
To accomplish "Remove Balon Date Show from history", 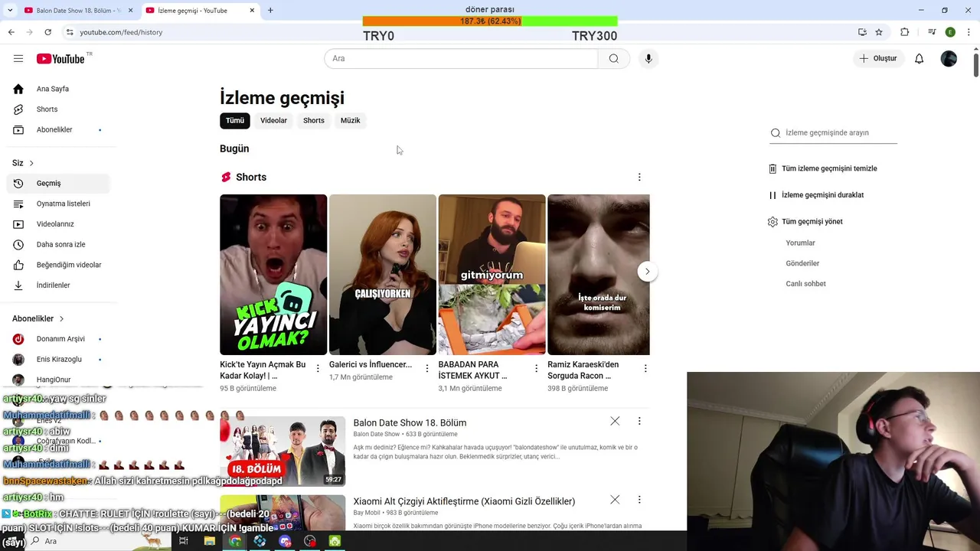I will pos(615,422).
